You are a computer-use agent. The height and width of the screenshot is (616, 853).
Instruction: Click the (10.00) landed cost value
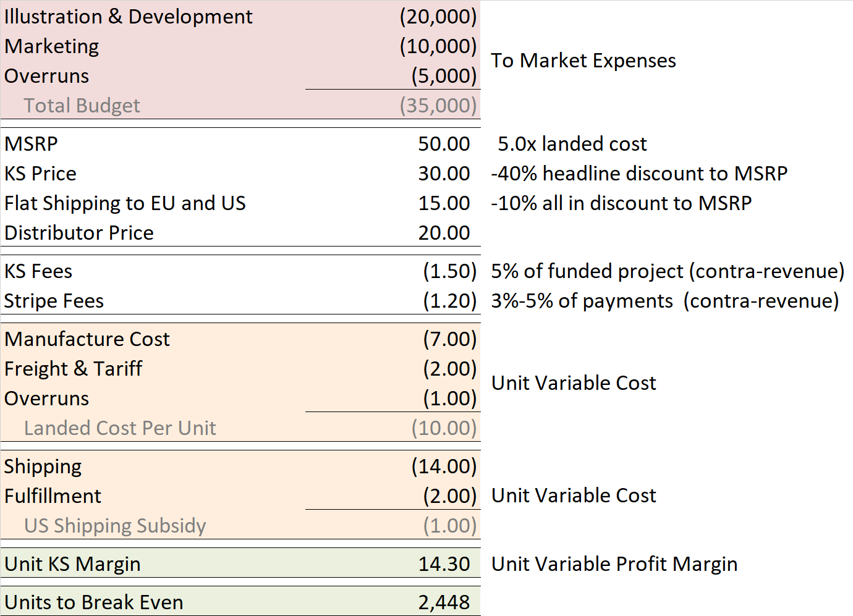point(444,428)
